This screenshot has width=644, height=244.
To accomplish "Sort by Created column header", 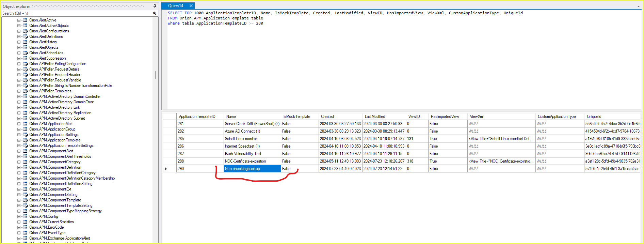I will [340, 117].
